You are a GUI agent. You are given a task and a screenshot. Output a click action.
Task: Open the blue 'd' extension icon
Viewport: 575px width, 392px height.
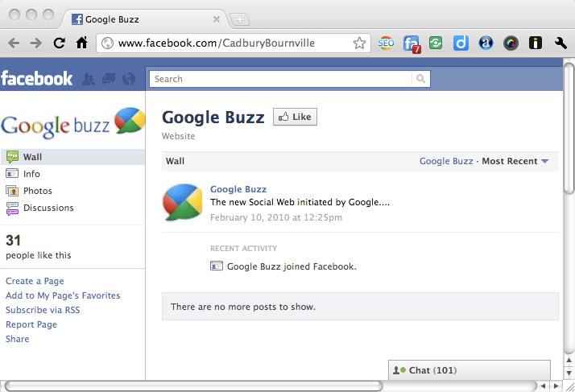(461, 43)
